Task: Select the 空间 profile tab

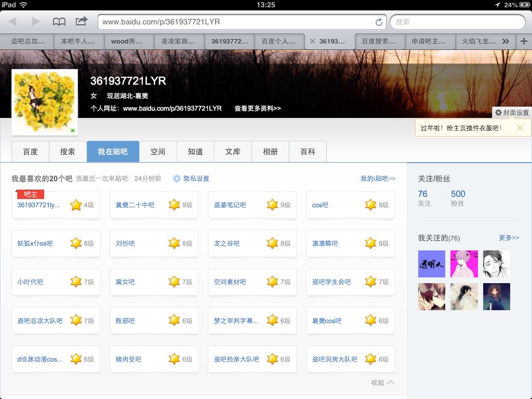Action: tap(158, 152)
